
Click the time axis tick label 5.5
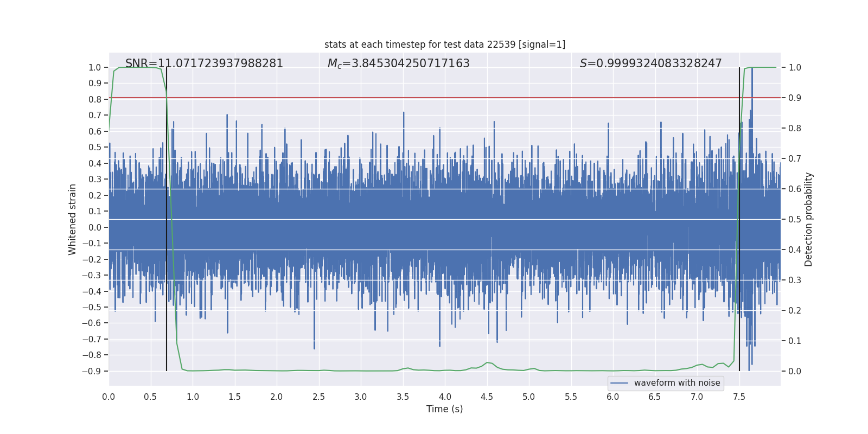pos(571,397)
